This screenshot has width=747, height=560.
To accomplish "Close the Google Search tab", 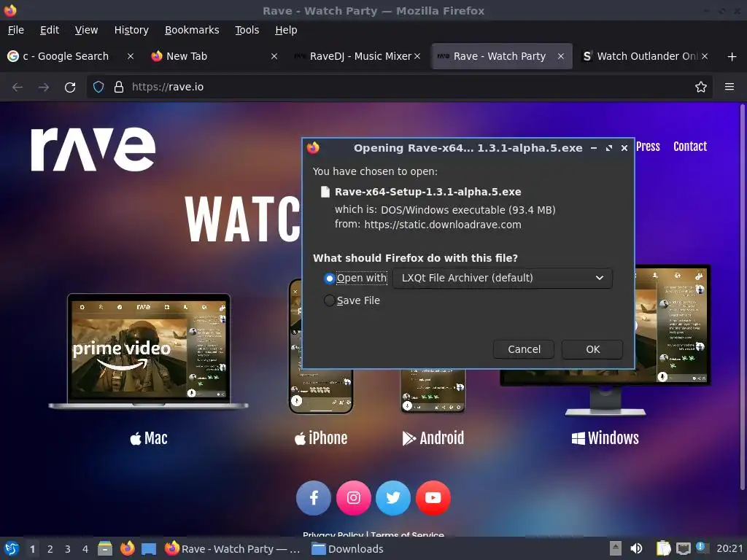I will click(x=131, y=56).
